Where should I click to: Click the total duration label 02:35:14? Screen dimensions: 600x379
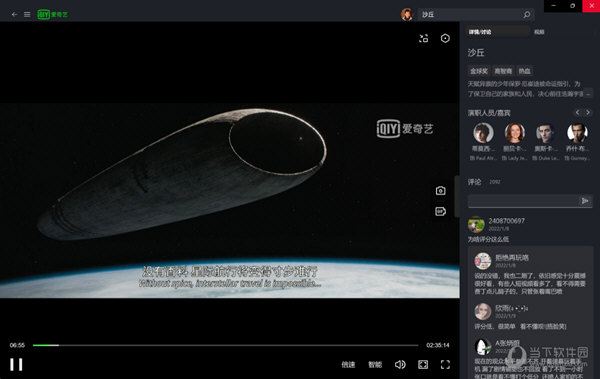pyautogui.click(x=438, y=345)
